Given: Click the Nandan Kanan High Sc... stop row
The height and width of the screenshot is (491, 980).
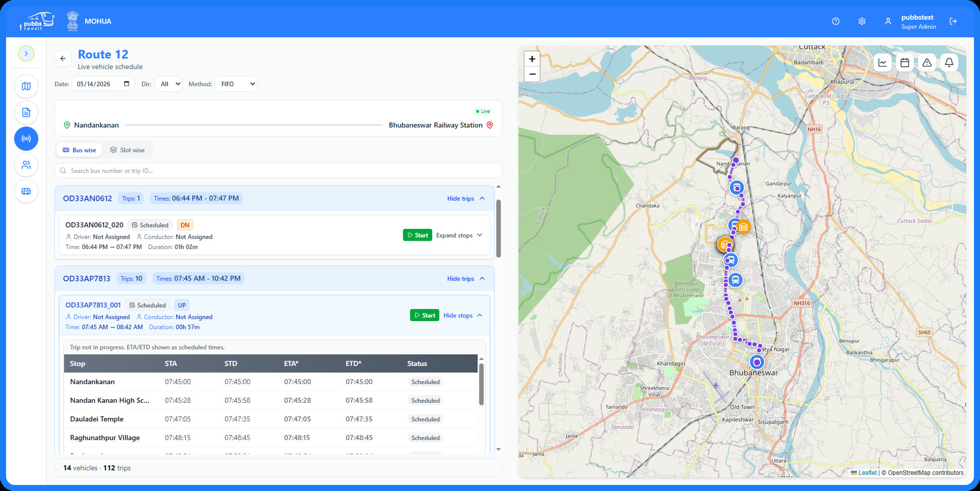Looking at the screenshot, I should 270,400.
